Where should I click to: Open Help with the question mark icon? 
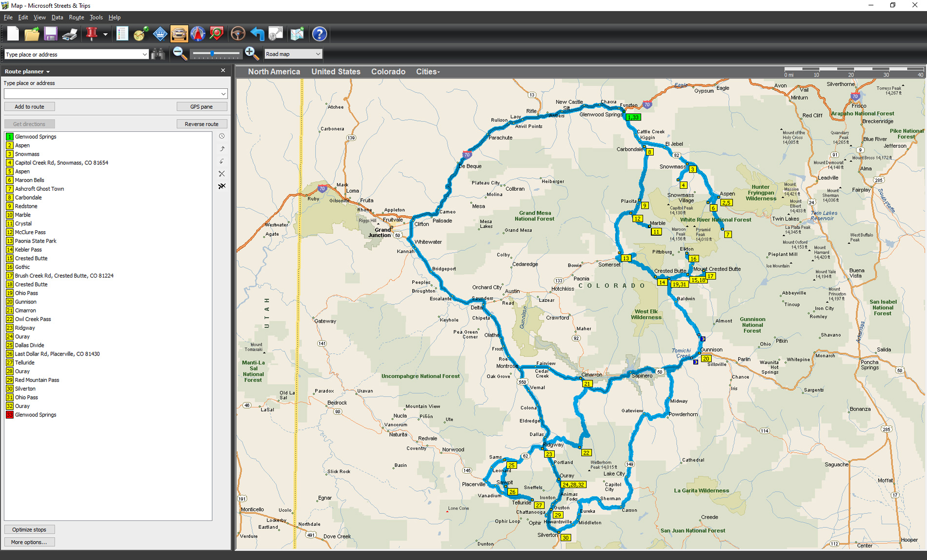tap(319, 34)
